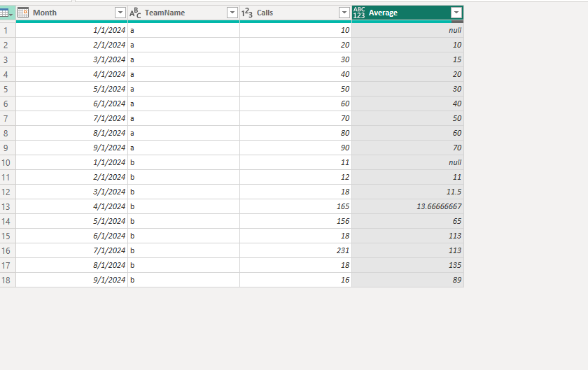Click the null Average cell in row 1
588x370 pixels.
(407, 30)
